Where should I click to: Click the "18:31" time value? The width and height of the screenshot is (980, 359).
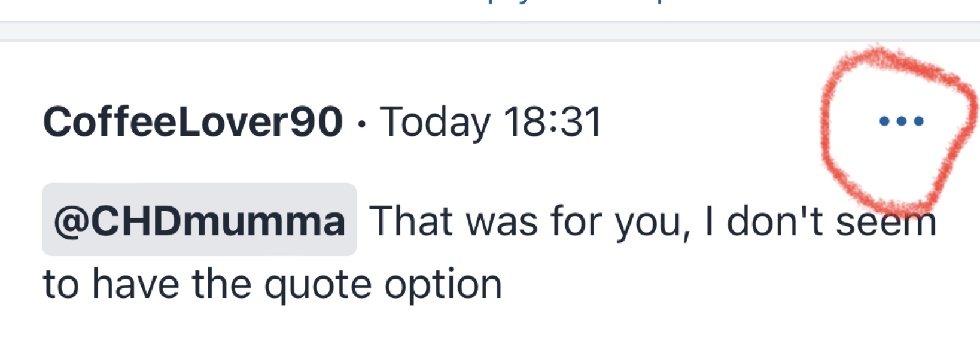(x=552, y=122)
